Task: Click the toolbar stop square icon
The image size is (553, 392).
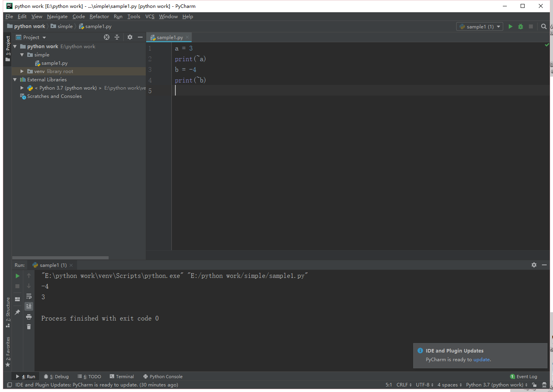Action: (x=531, y=26)
